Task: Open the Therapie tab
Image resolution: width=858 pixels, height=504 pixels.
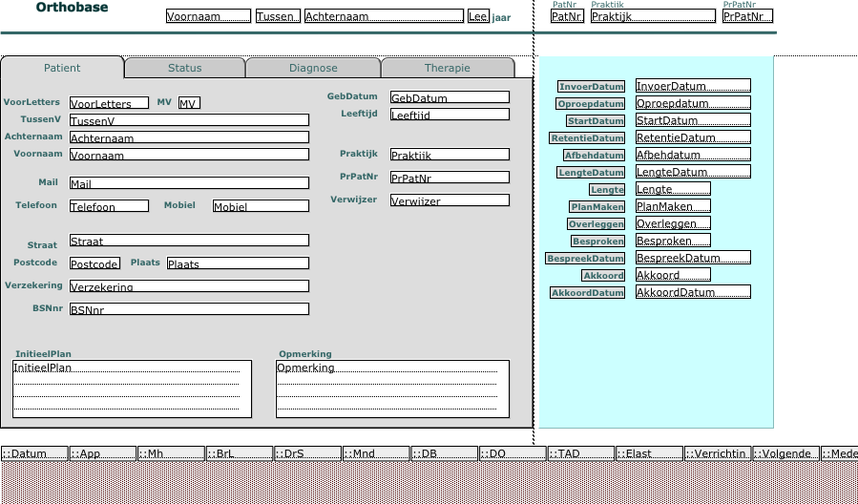Action: click(448, 68)
